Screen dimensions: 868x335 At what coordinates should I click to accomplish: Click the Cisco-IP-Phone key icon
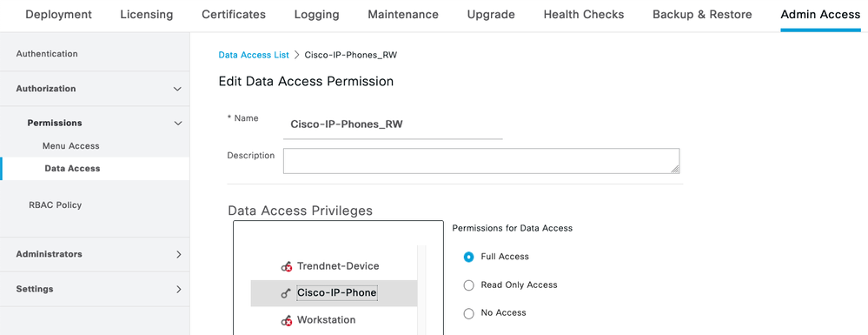click(286, 294)
